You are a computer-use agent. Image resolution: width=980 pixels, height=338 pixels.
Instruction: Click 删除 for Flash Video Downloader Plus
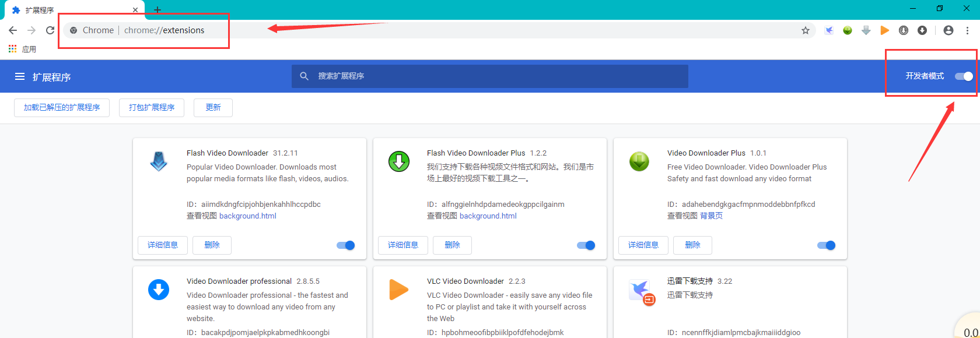[452, 245]
